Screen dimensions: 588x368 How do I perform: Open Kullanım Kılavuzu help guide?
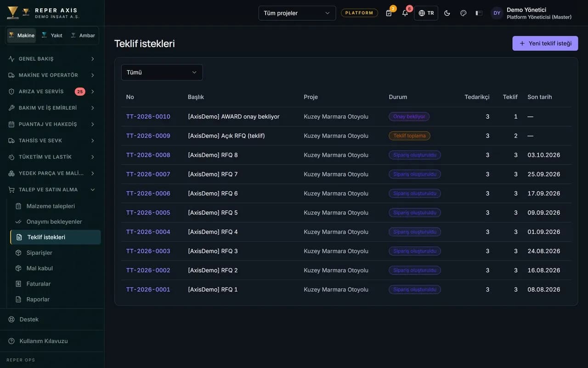(x=52, y=341)
